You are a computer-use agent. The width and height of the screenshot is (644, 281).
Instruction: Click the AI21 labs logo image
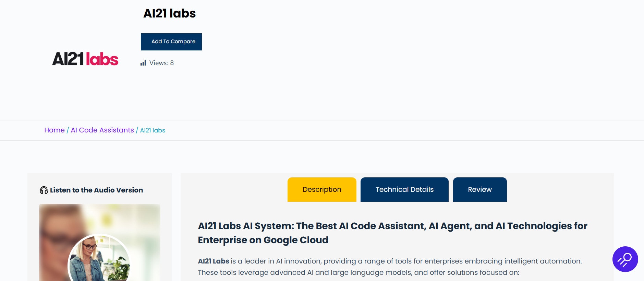[85, 59]
